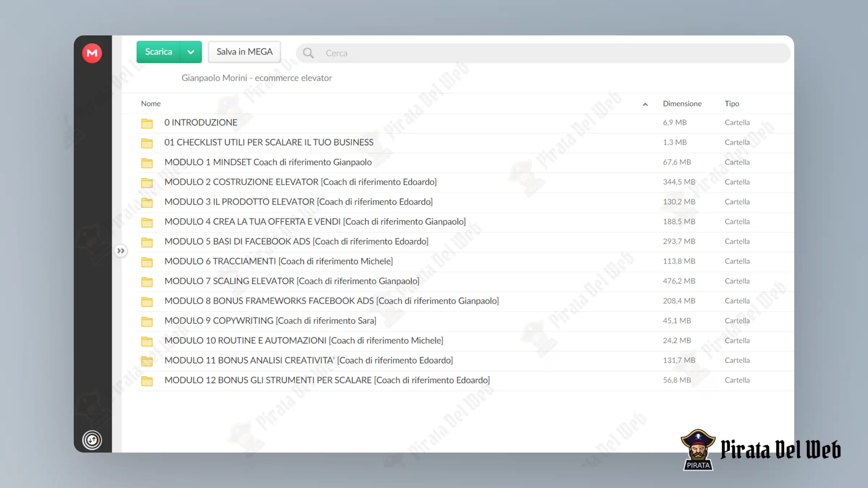This screenshot has width=868, height=488.
Task: Select folder icon for MODULO 2 COSTRUZIONE ELEVATOR
Action: (147, 183)
